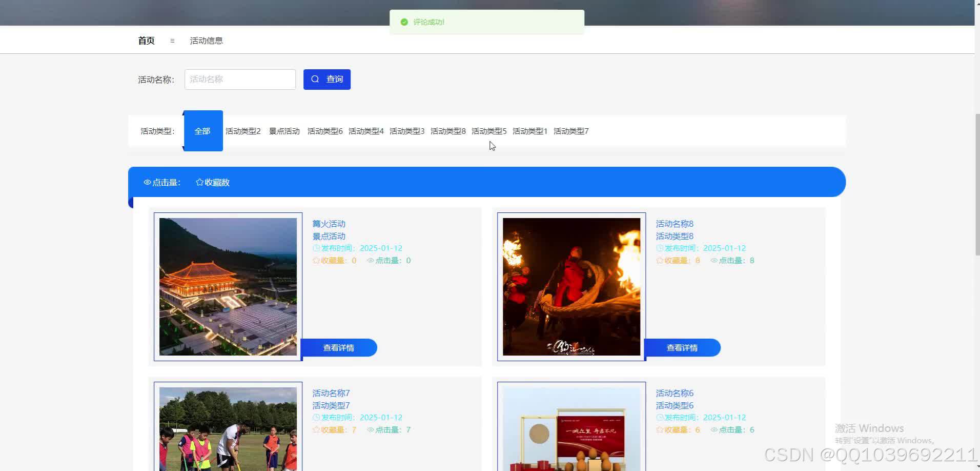Click the clock icon on 活动名称6 card
Viewport: 980px width, 471px height.
tap(660, 418)
